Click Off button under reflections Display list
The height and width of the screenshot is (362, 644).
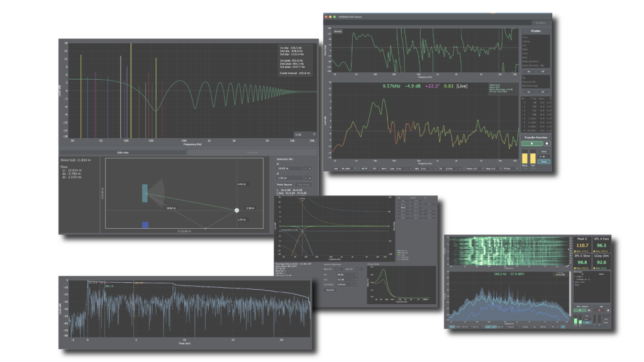point(543,72)
